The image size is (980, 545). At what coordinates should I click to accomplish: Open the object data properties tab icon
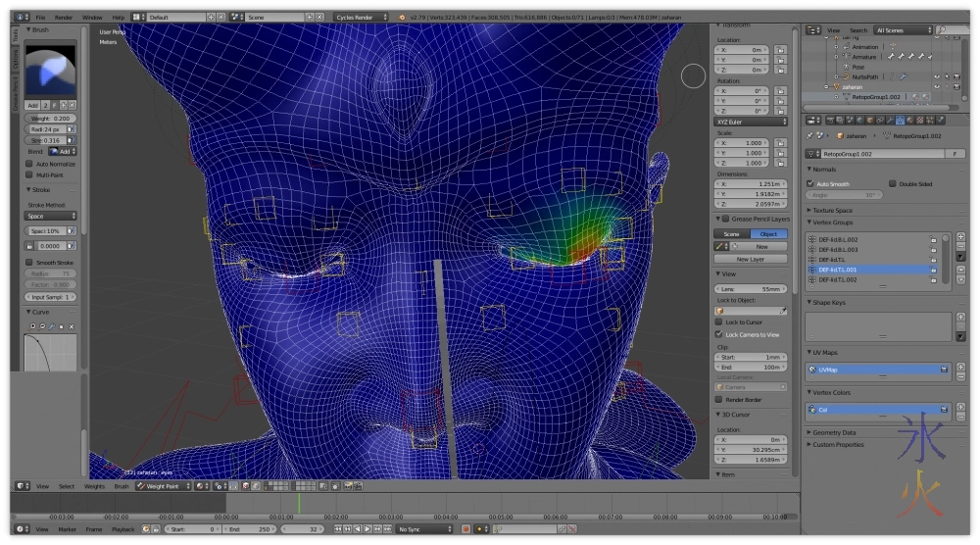coord(900,120)
